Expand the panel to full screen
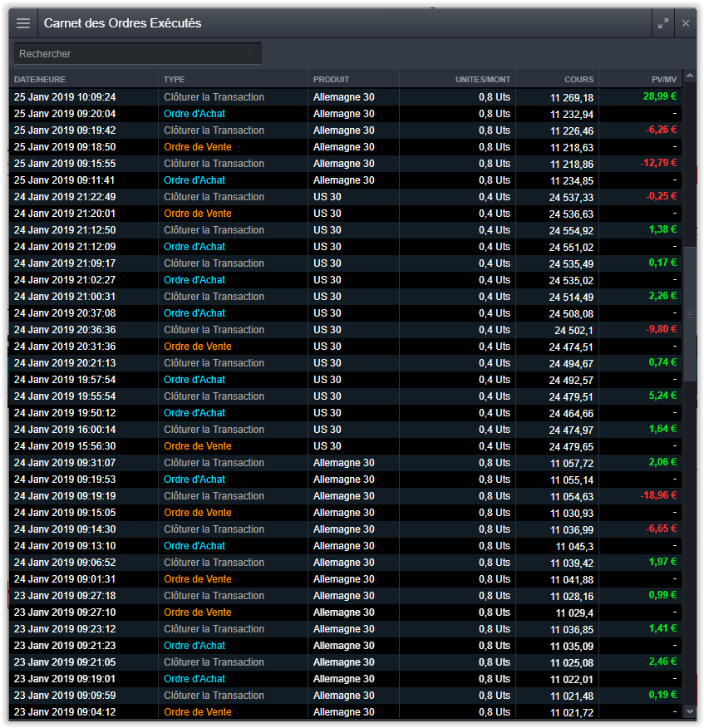 coord(662,23)
